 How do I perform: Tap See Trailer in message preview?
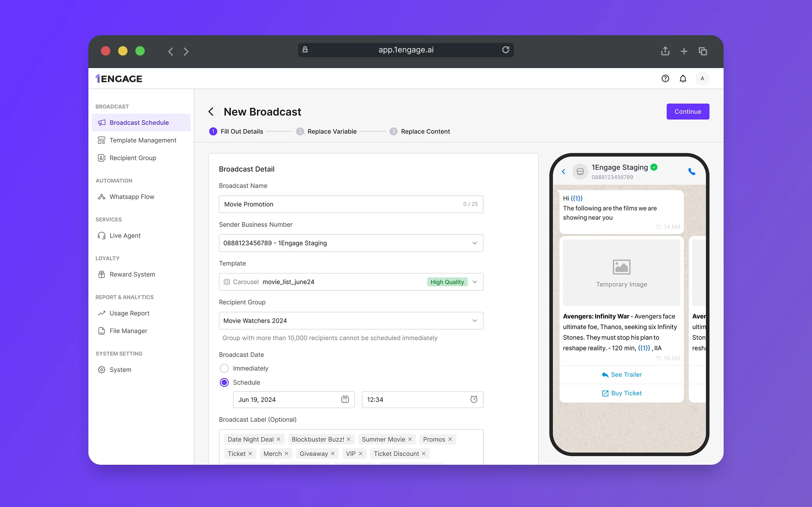click(x=622, y=375)
